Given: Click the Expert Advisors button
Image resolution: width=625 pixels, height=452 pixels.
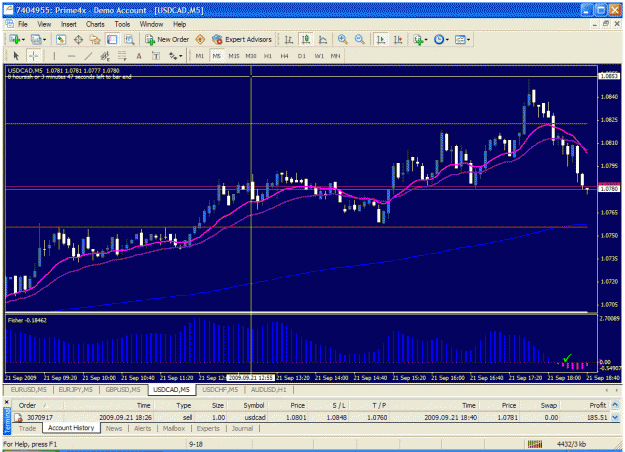Looking at the screenshot, I should tap(242, 39).
